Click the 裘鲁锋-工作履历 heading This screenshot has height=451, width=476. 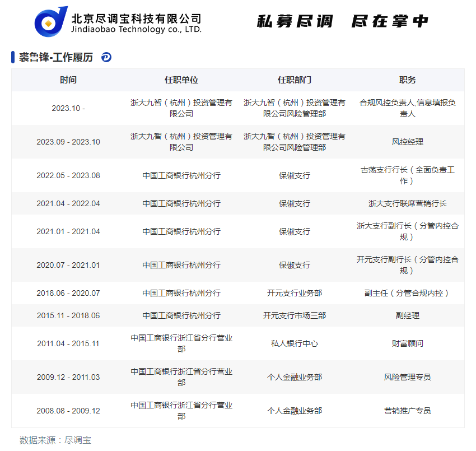(56, 57)
